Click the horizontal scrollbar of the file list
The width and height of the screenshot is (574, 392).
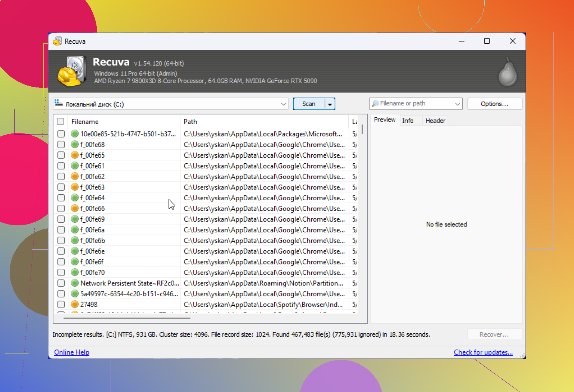pyautogui.click(x=127, y=318)
